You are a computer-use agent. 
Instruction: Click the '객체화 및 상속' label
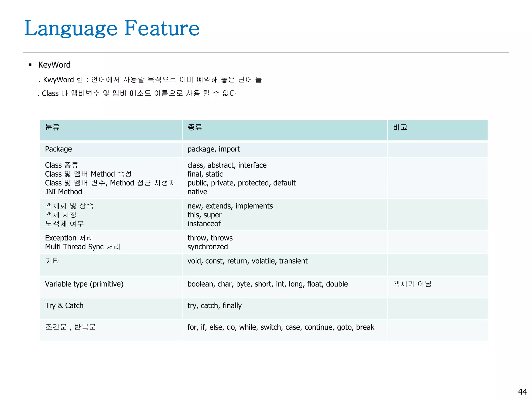[69, 206]
